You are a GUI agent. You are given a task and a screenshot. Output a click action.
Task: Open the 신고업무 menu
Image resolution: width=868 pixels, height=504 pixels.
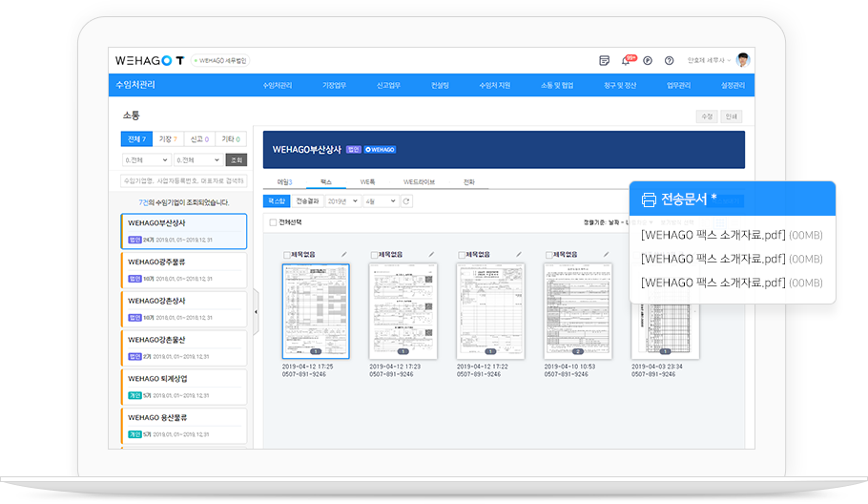click(388, 85)
